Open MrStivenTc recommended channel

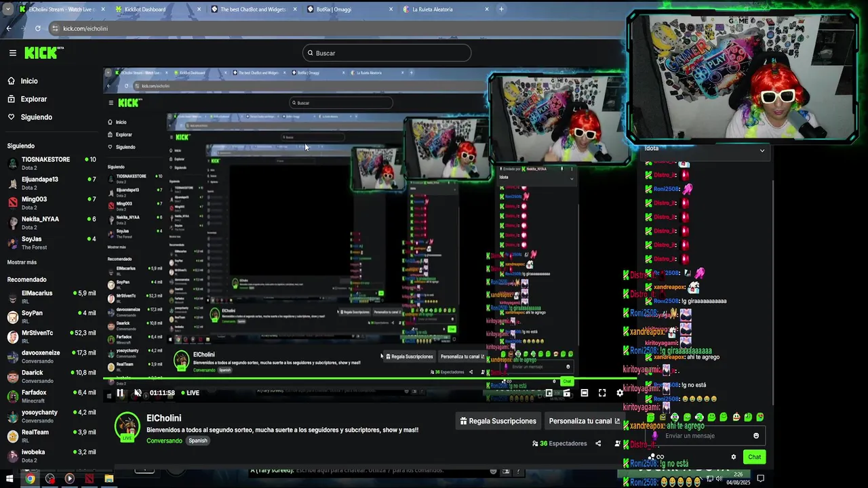52,337
